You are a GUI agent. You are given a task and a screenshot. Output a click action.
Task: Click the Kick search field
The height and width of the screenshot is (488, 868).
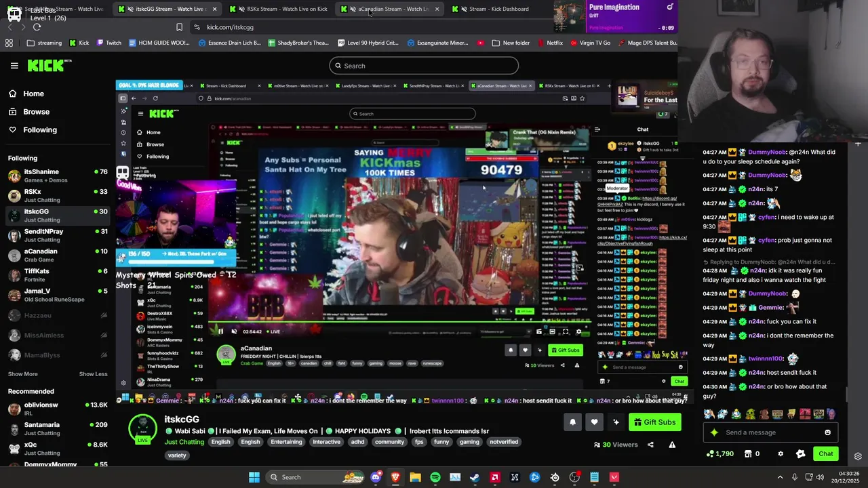pyautogui.click(x=424, y=66)
